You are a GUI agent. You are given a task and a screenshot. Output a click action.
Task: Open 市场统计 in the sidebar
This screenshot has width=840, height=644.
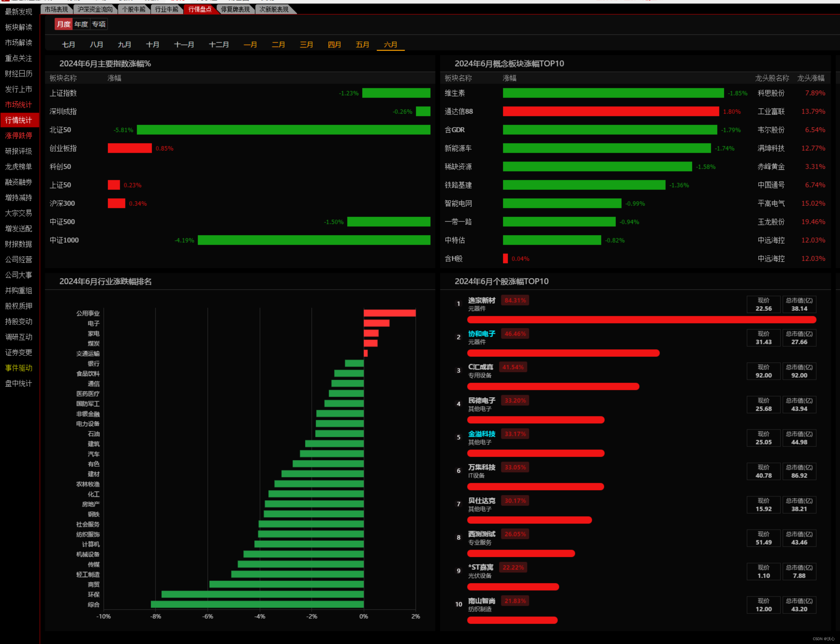coord(18,105)
